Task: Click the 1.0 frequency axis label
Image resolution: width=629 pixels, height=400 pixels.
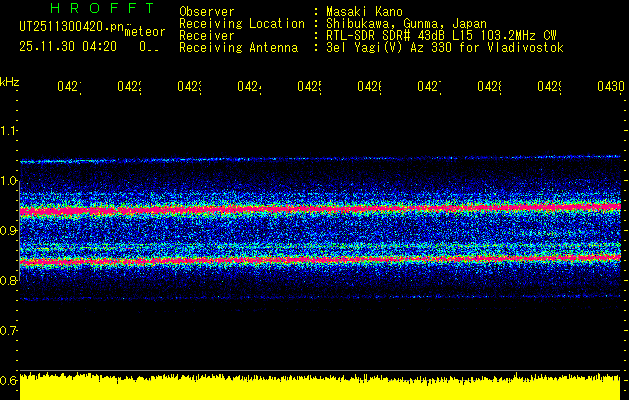Action: tap(8, 181)
